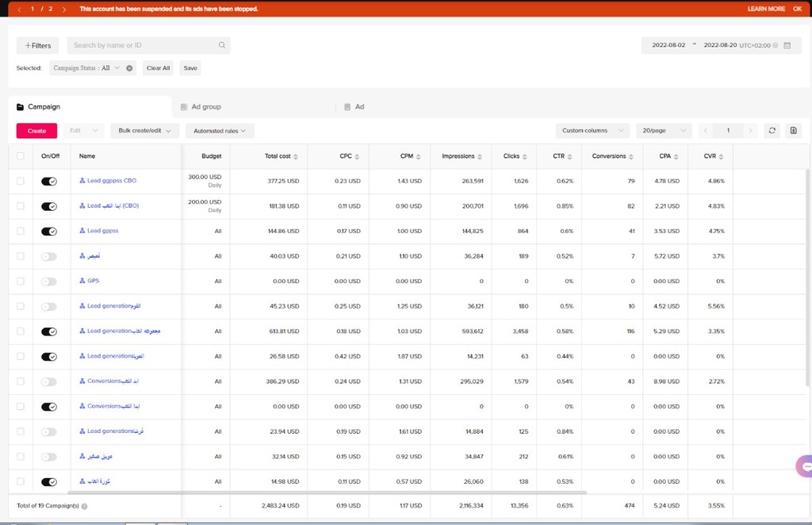Screen dimensions: 812x525
Task: Click timezone info icon near UTC+02:00
Action: (x=776, y=45)
